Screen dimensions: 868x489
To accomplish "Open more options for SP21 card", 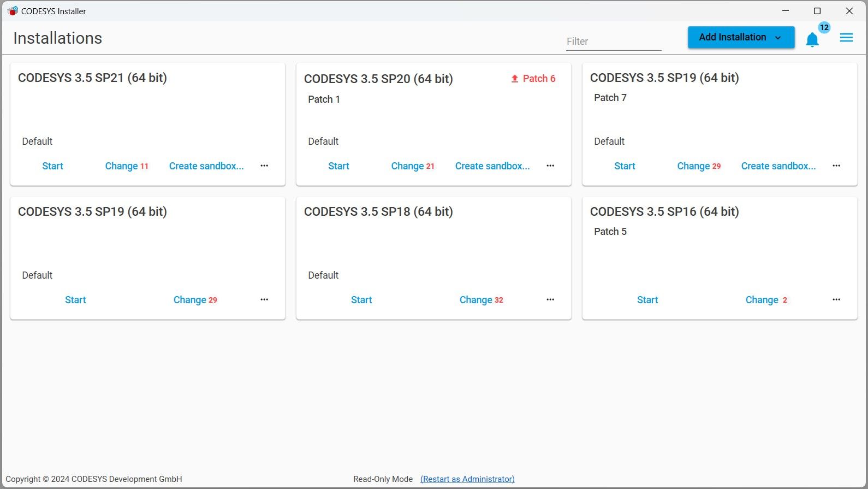I will (x=264, y=166).
